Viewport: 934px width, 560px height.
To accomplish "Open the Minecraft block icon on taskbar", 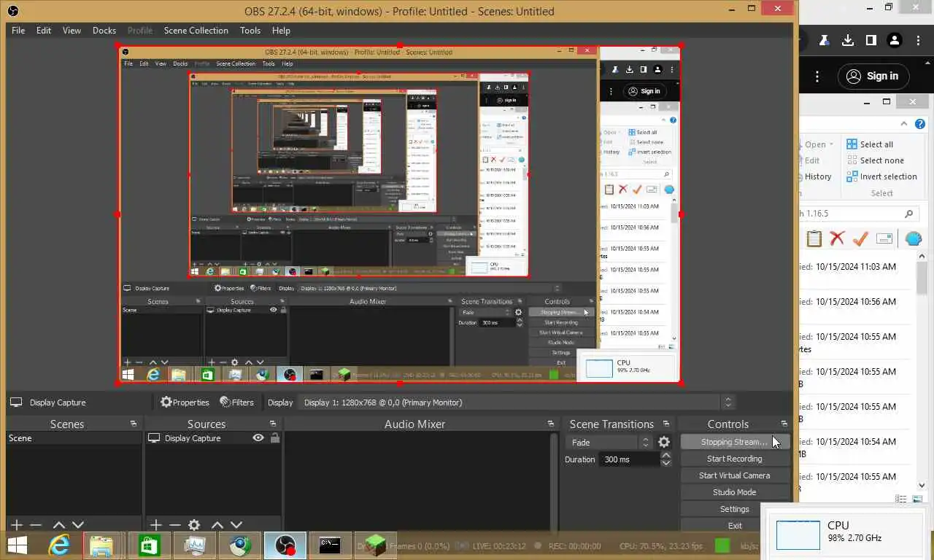I will click(x=374, y=545).
